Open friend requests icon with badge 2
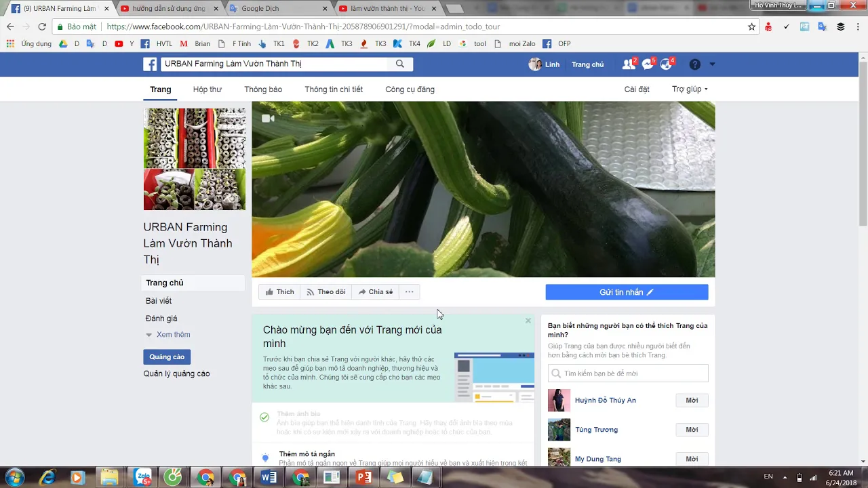Viewport: 868px width, 488px height. coord(629,64)
